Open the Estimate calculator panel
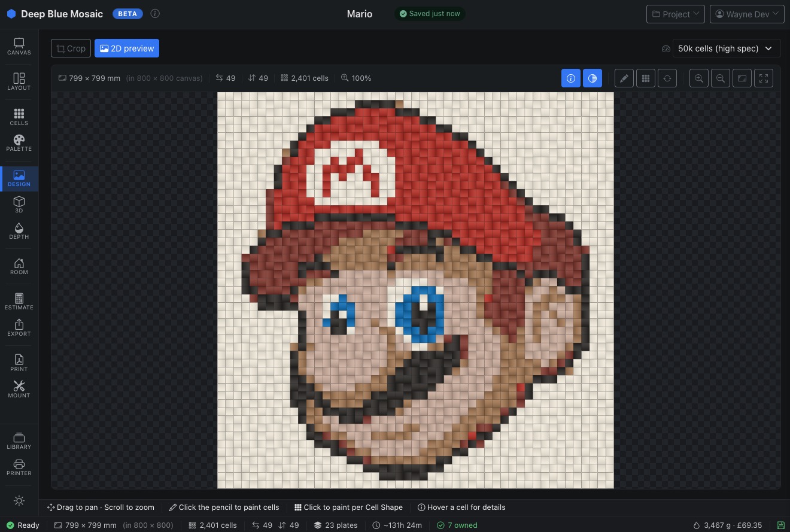The height and width of the screenshot is (532, 790). point(19,302)
